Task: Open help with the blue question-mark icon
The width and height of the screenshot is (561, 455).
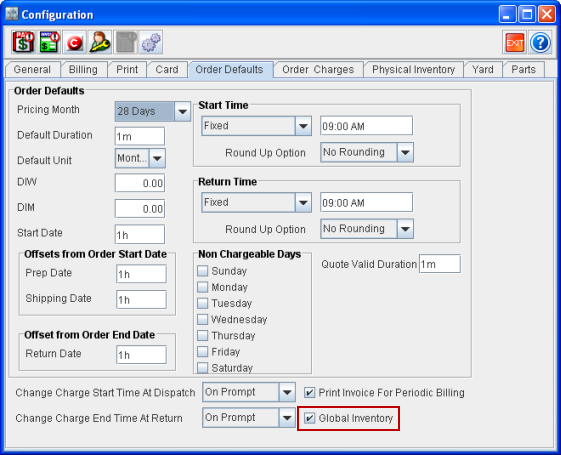Action: pos(540,43)
